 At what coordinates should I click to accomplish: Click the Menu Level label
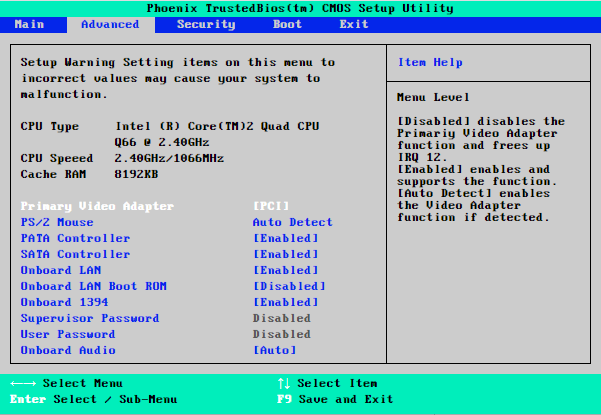click(x=433, y=97)
